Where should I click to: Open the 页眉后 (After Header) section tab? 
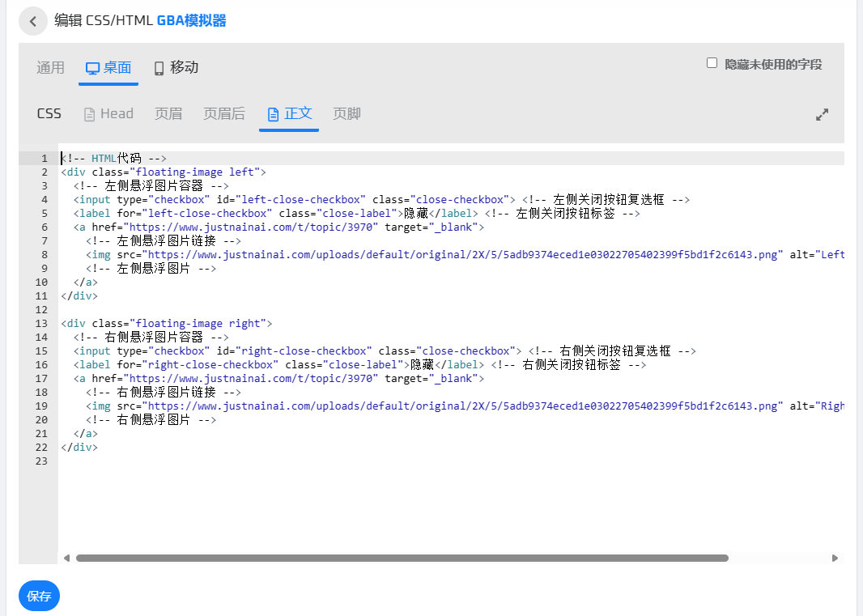[x=224, y=114]
